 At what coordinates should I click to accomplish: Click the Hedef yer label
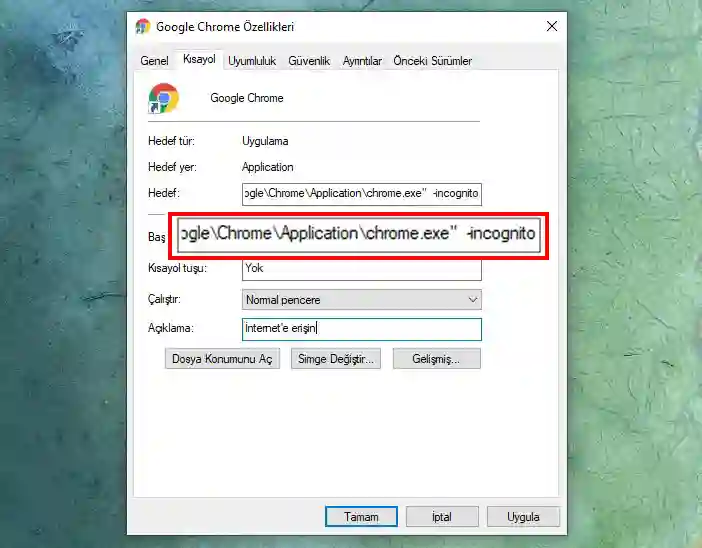[172, 167]
